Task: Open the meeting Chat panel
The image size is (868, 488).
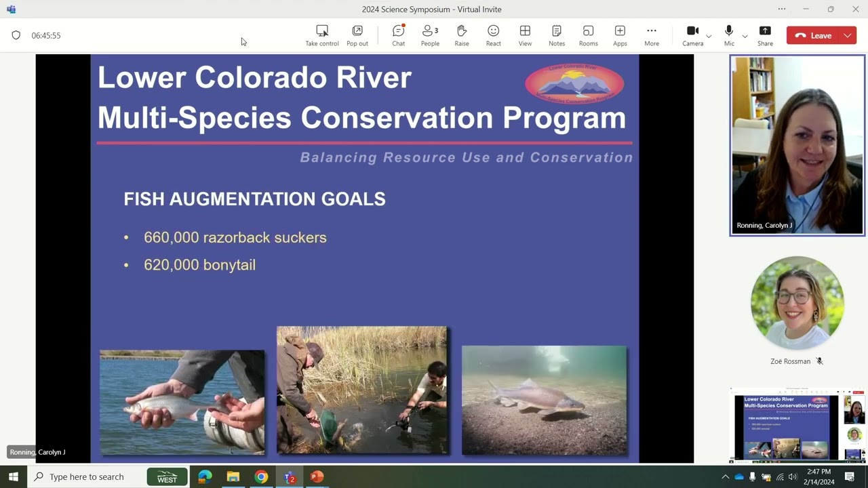Action: pos(398,36)
